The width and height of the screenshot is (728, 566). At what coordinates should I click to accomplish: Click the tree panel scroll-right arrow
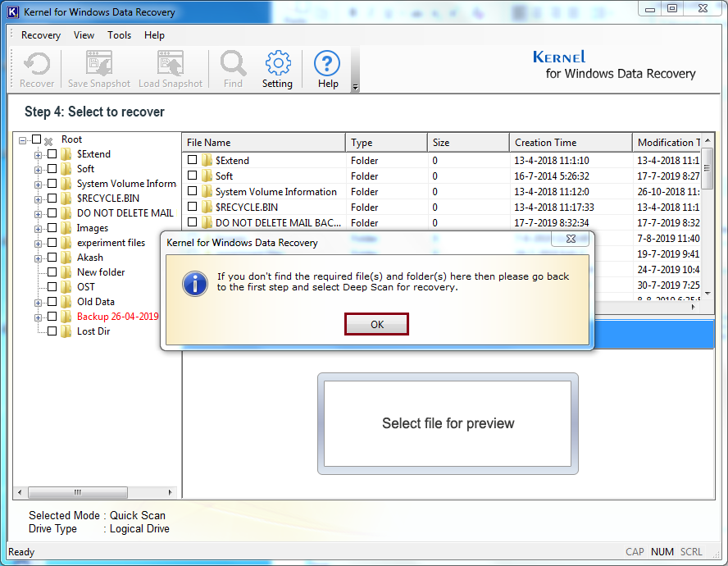point(171,492)
